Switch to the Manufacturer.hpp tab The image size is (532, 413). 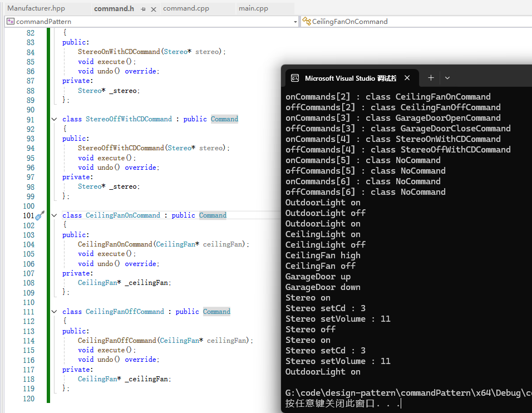(36, 8)
